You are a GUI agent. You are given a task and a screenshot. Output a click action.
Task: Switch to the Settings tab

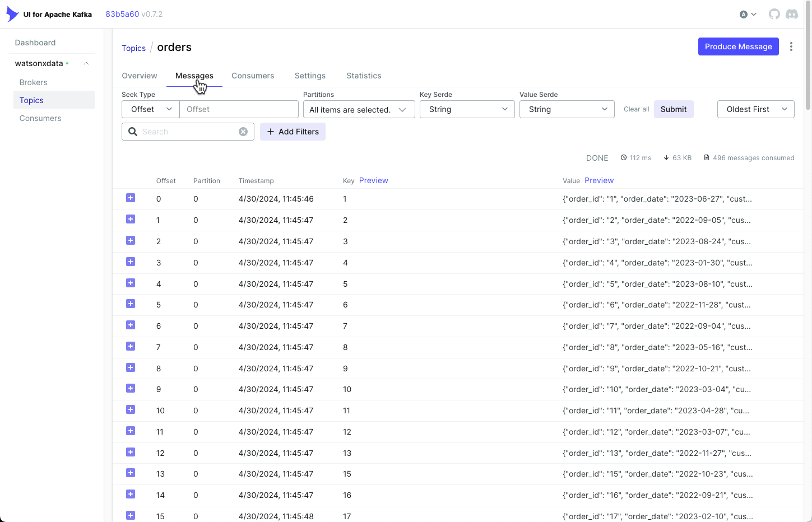click(x=310, y=76)
